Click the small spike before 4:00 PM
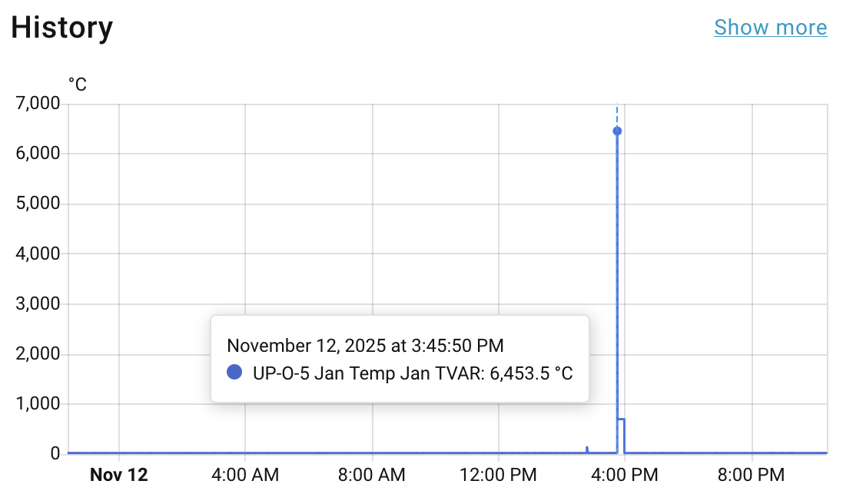 click(x=587, y=449)
